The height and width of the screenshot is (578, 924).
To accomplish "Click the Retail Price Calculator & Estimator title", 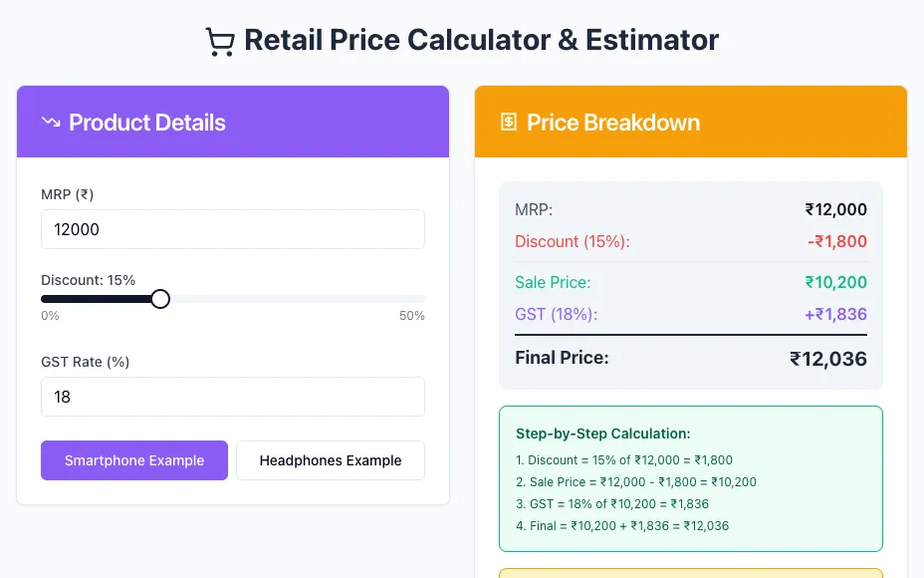I will point(482,40).
